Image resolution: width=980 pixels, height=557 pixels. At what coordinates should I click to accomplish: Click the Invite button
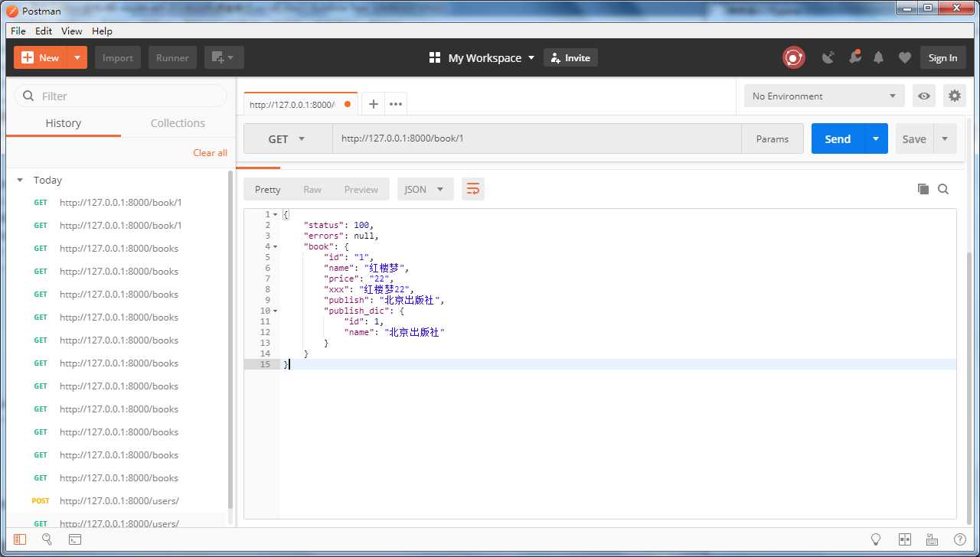pos(570,57)
